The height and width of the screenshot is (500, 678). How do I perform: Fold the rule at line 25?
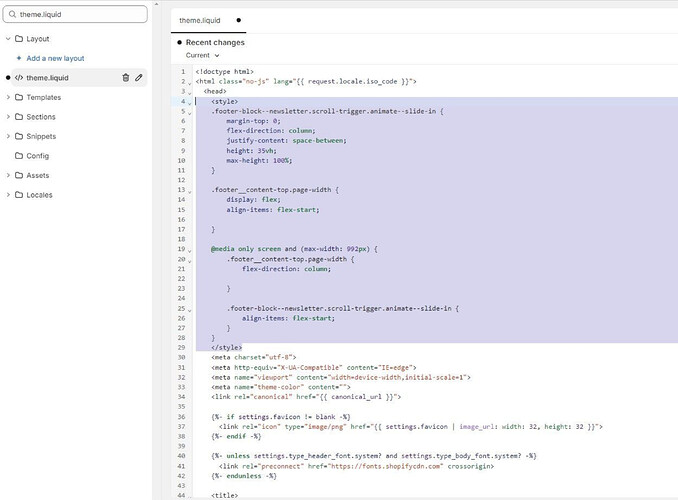pos(189,309)
